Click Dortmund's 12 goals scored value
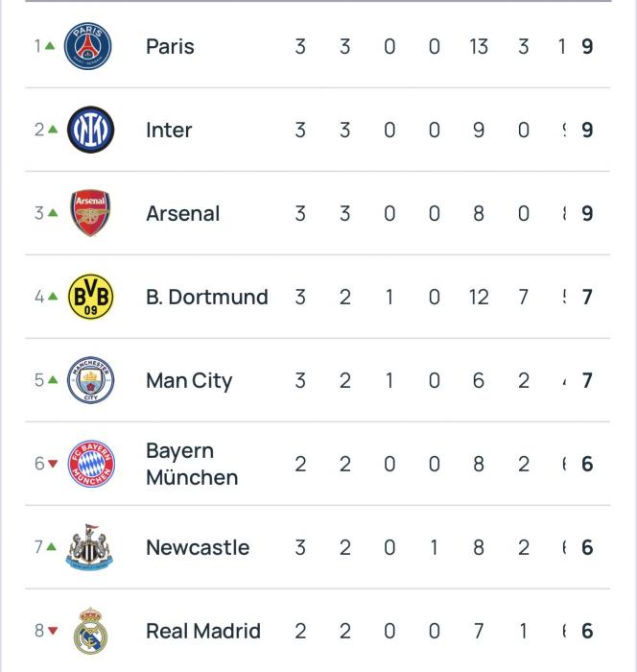Screen dimensions: 637x672 point(479,297)
